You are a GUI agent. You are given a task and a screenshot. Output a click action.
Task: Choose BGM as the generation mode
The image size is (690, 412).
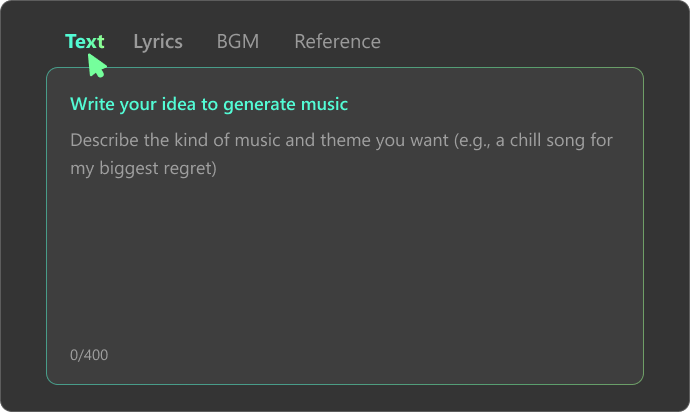[x=238, y=42]
